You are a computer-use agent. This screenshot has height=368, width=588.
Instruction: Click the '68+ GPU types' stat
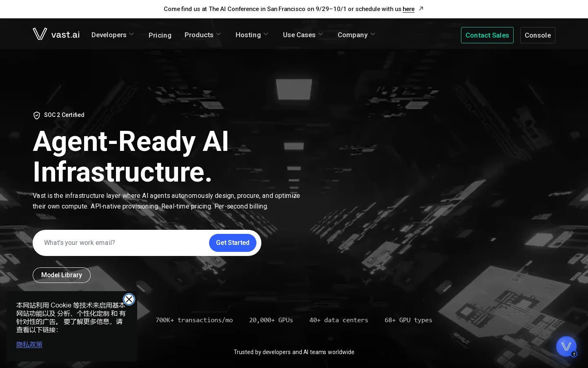tap(408, 320)
